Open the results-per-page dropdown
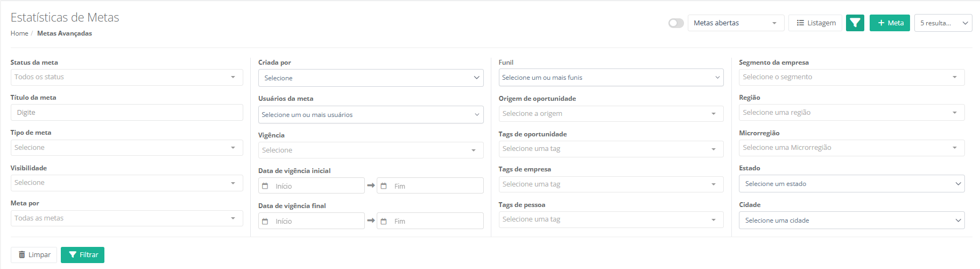This screenshot has height=269, width=980. 943,23
